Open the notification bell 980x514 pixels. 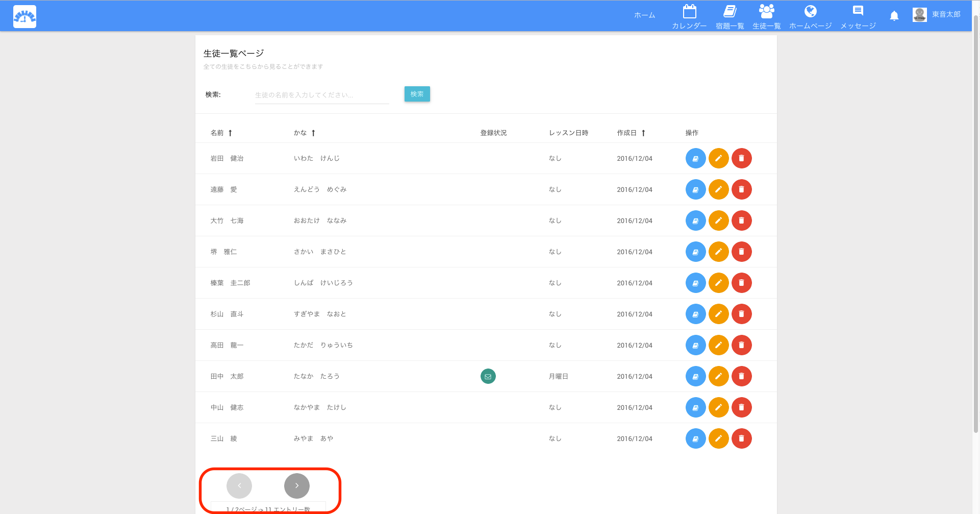[894, 16]
